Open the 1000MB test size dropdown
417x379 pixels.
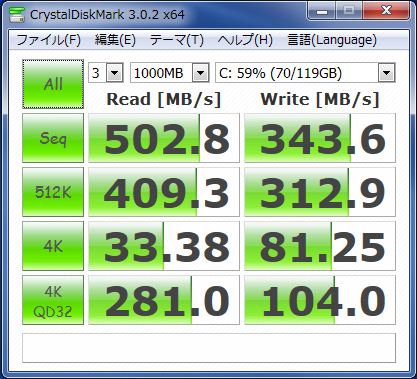point(170,73)
